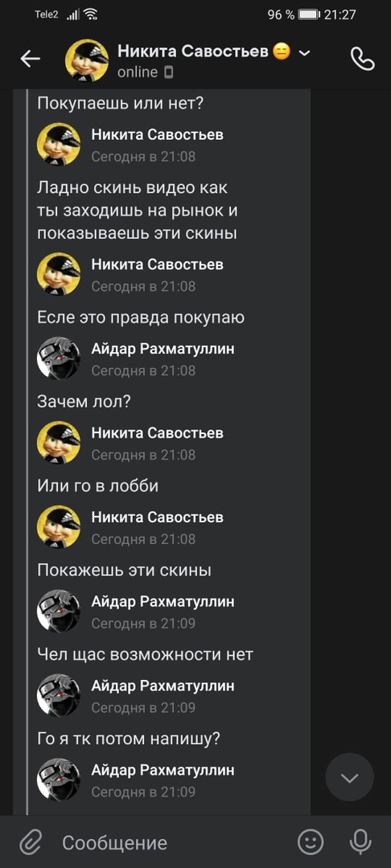The width and height of the screenshot is (391, 868).
Task: Select the message "Покажешь эти скины"
Action: point(124,570)
